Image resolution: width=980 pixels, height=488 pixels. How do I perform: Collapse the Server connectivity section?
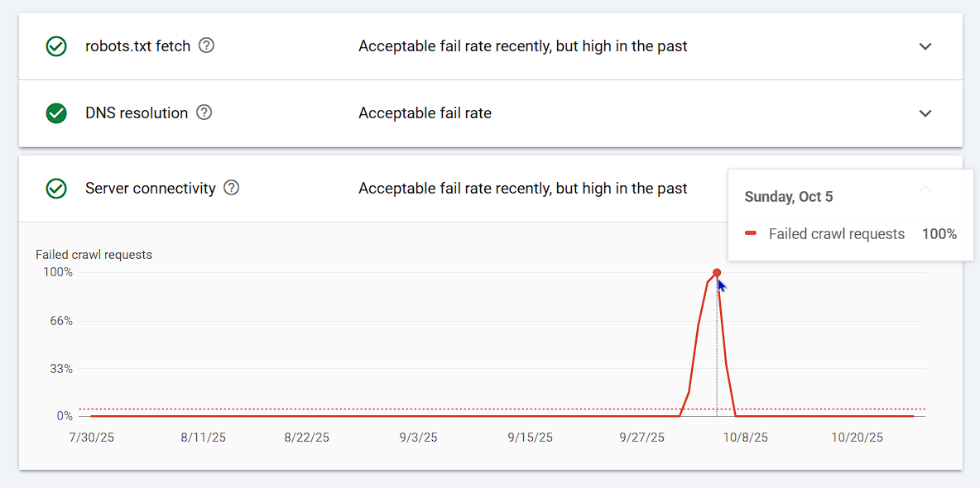click(x=925, y=189)
